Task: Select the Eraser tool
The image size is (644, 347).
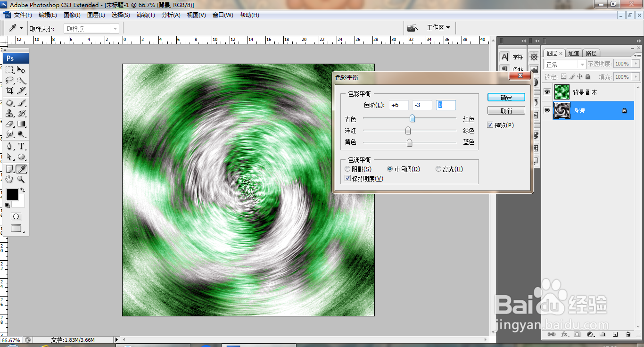Action: [x=9, y=124]
